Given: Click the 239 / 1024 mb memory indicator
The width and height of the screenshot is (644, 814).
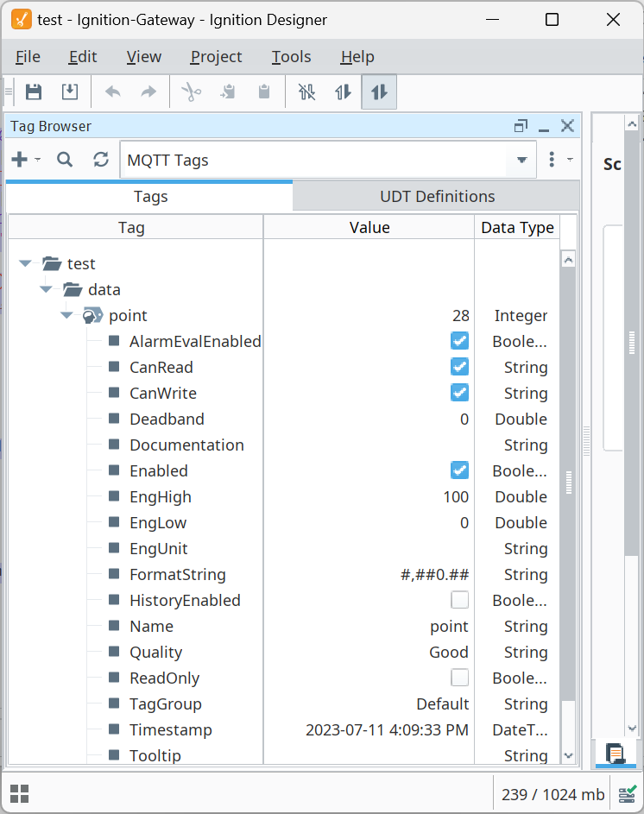Looking at the screenshot, I should coord(553,794).
